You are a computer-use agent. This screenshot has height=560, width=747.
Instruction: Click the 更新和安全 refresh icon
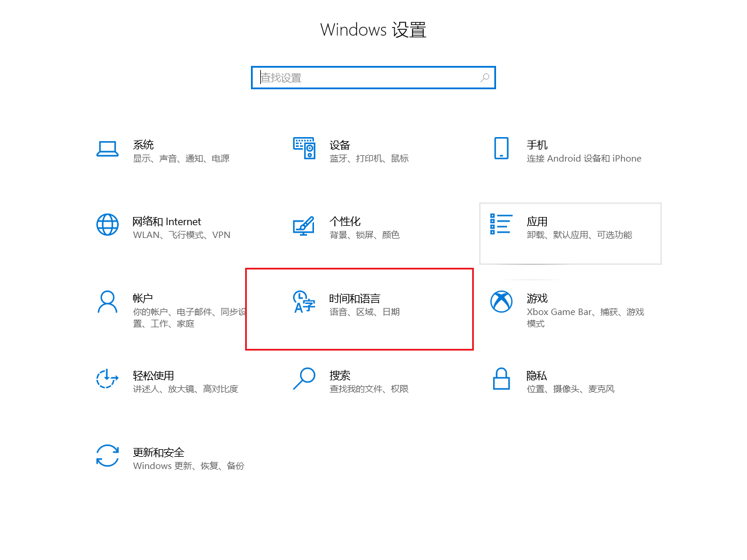point(107,456)
